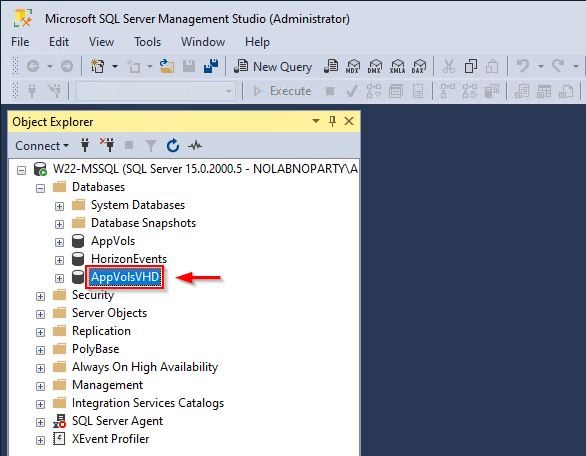Click the Database Engine Query icon
The image size is (586, 456).
pyautogui.click(x=331, y=67)
